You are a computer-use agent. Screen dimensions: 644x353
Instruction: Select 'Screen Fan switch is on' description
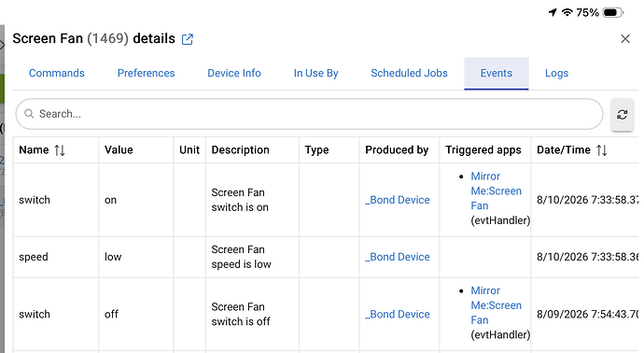coord(240,200)
